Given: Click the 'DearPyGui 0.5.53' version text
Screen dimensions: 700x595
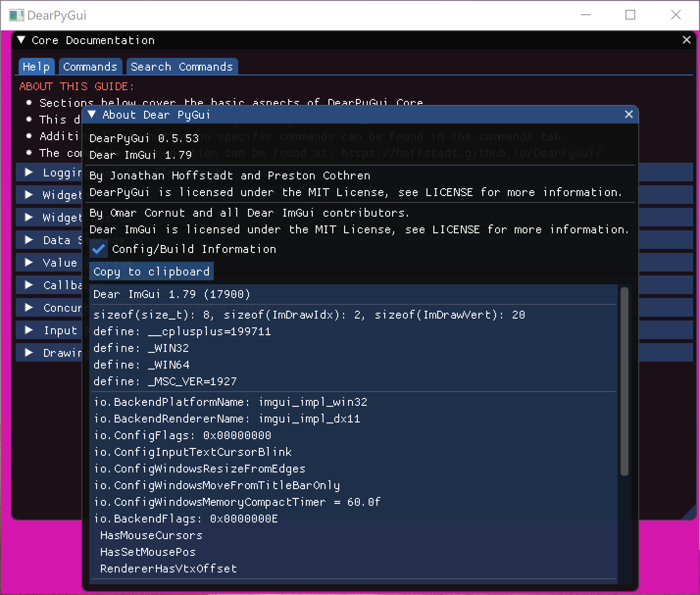Looking at the screenshot, I should pyautogui.click(x=144, y=138).
